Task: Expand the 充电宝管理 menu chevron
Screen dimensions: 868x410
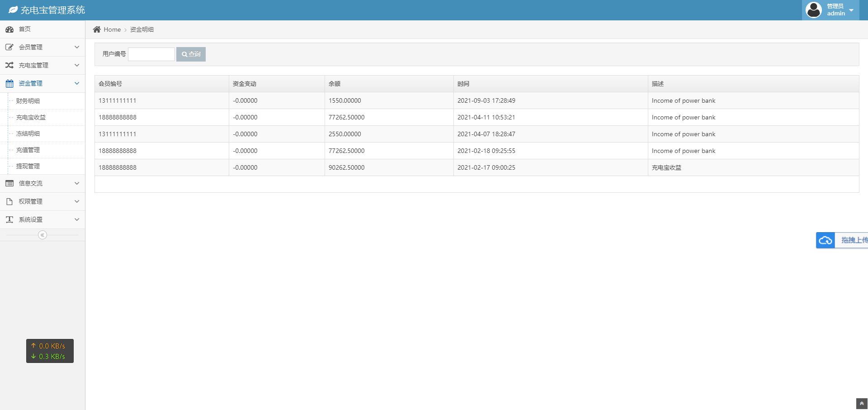Action: (x=77, y=65)
